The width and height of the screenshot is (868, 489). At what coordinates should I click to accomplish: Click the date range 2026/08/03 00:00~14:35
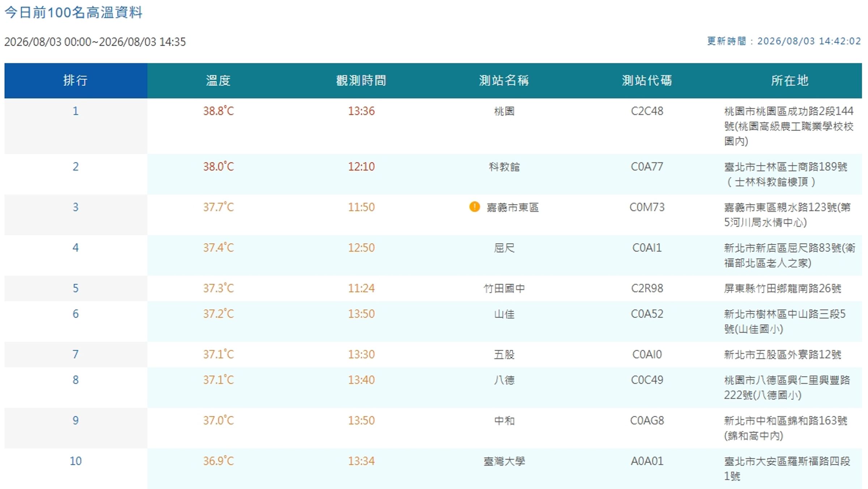tap(95, 42)
